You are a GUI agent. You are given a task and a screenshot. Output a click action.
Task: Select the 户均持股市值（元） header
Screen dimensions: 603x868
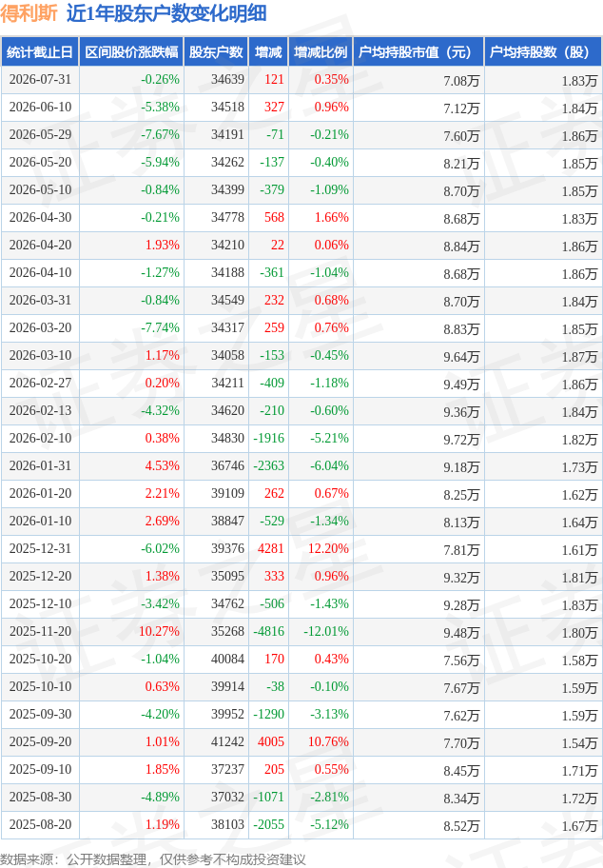pyautogui.click(x=418, y=52)
